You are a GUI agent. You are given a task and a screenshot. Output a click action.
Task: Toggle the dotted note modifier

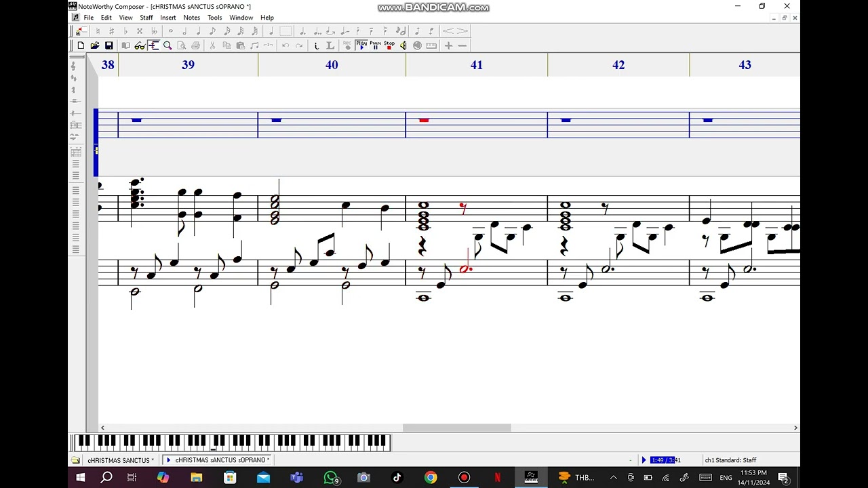click(302, 31)
